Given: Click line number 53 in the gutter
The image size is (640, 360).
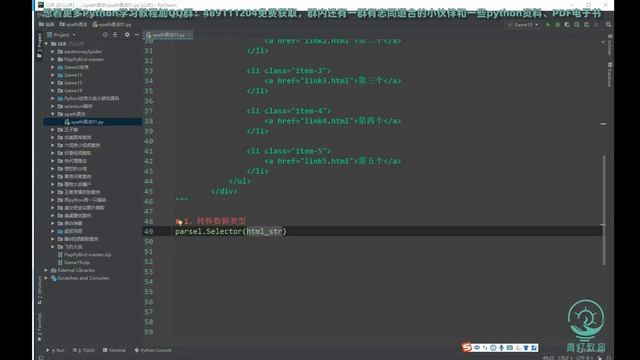Looking at the screenshot, I should point(149,272).
